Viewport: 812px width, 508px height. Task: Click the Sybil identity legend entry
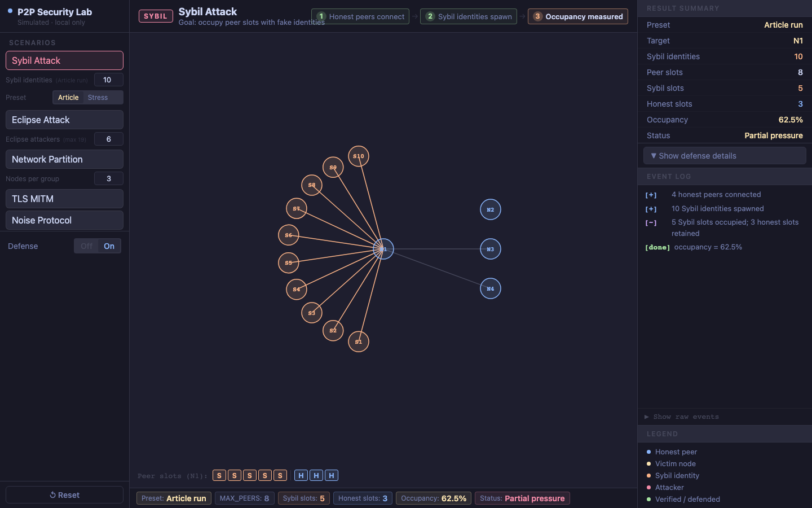click(x=673, y=476)
